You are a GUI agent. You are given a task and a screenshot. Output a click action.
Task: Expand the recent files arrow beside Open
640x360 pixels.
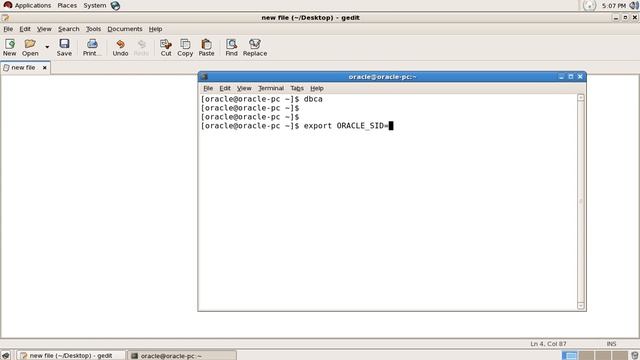pyautogui.click(x=47, y=47)
